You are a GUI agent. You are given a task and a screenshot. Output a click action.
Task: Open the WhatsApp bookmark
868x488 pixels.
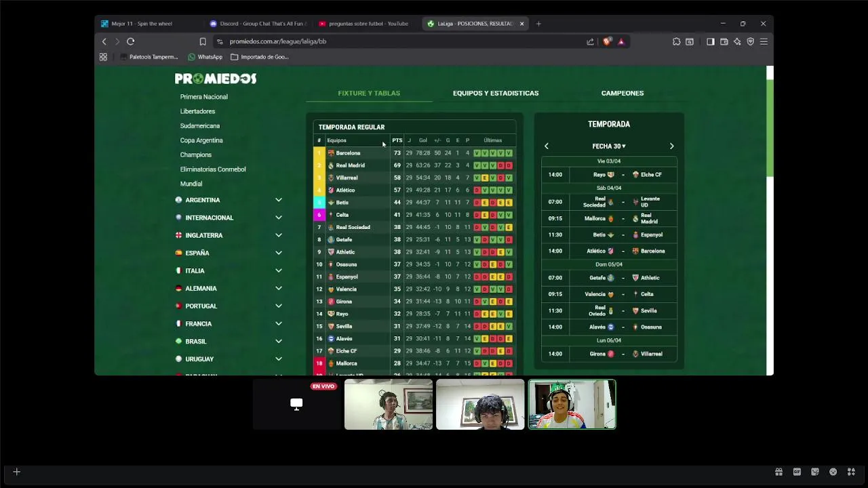click(x=205, y=57)
